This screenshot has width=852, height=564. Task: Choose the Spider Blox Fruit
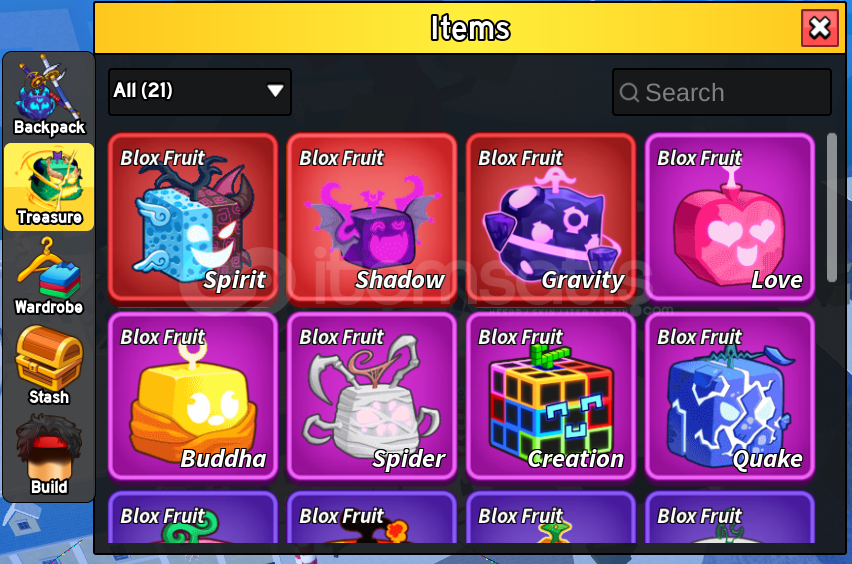[372, 396]
